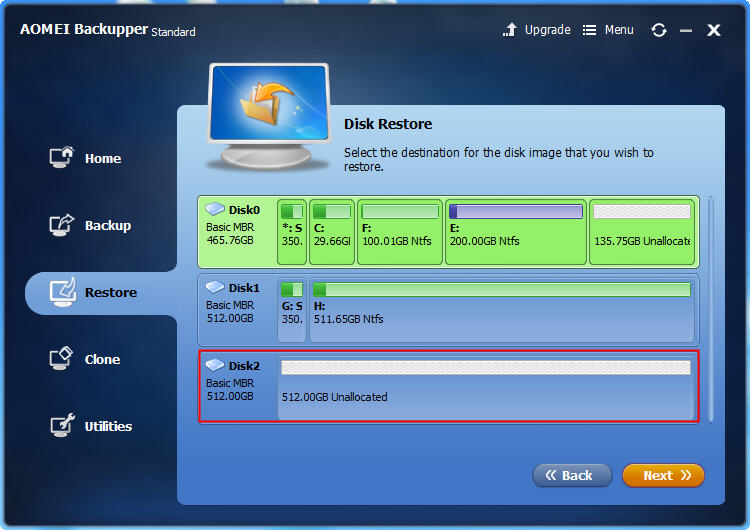Click the Disk Restore heading
750x530 pixels.
tap(388, 124)
